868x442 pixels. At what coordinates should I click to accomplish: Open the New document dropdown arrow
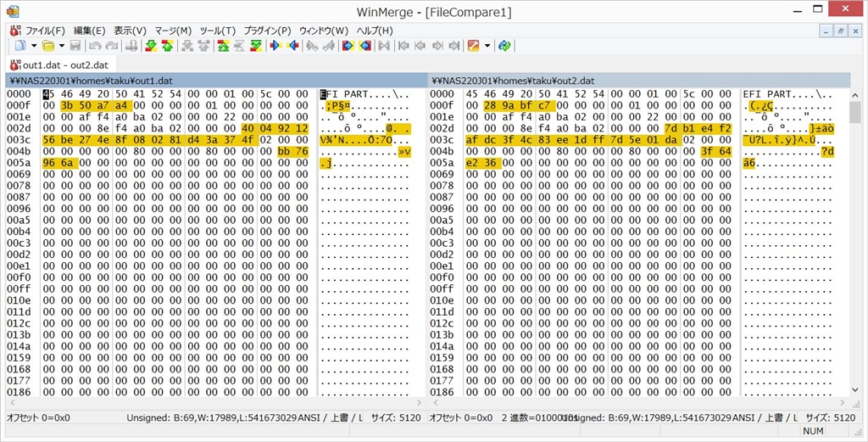point(33,46)
